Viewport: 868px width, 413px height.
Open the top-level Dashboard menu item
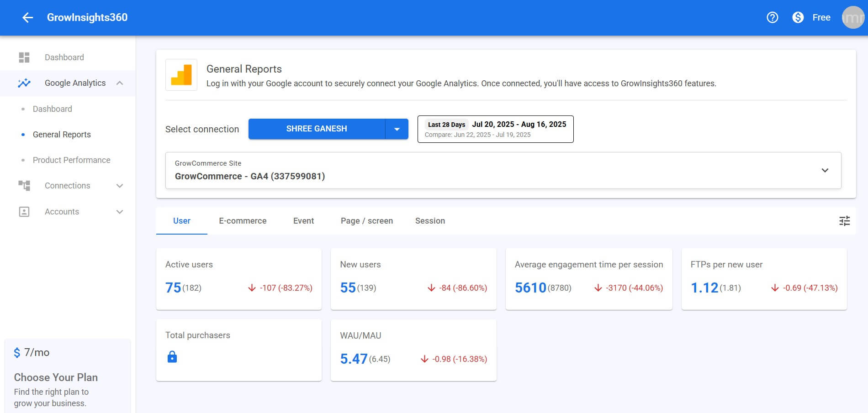pyautogui.click(x=68, y=58)
